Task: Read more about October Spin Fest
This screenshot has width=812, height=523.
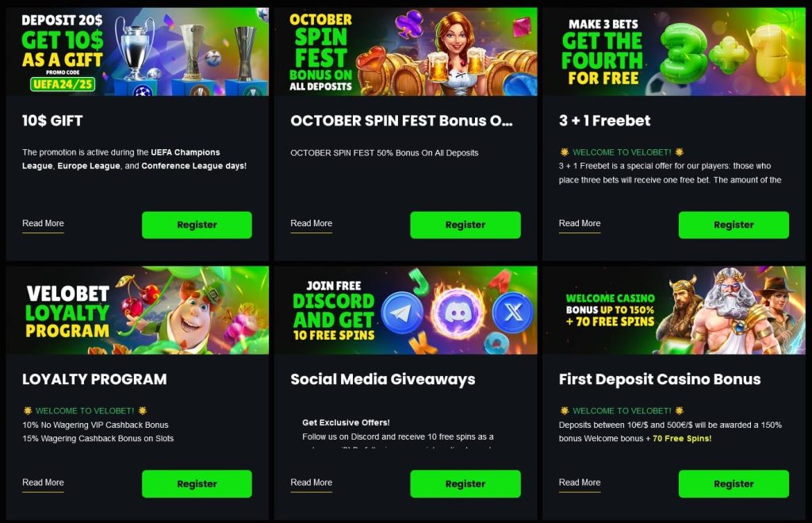Action: pyautogui.click(x=311, y=223)
